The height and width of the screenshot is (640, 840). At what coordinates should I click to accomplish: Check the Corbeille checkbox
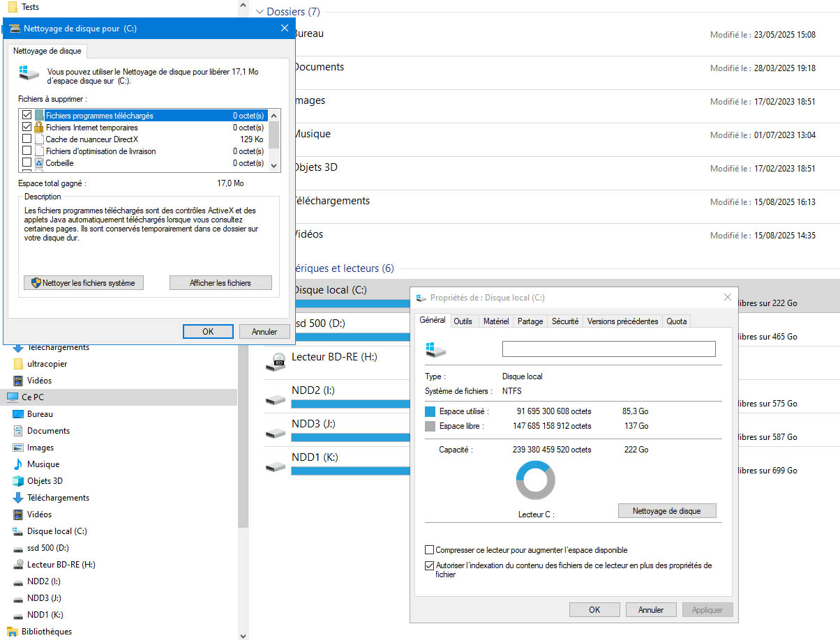(27, 162)
